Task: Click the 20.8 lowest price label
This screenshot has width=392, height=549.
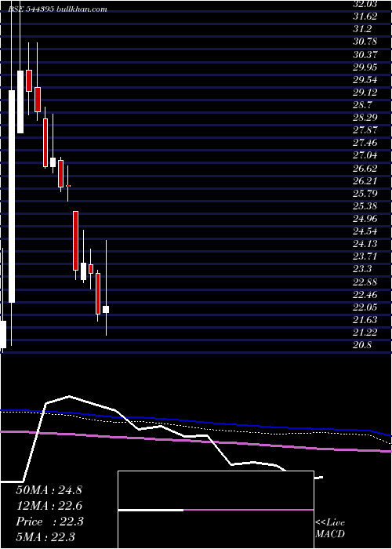Action: point(363,345)
